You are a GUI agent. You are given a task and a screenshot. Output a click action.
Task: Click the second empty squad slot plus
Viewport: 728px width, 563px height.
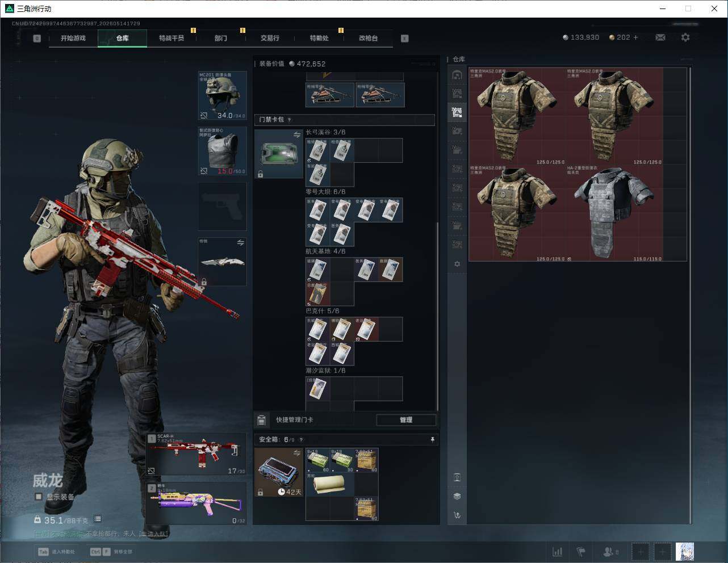tap(662, 552)
